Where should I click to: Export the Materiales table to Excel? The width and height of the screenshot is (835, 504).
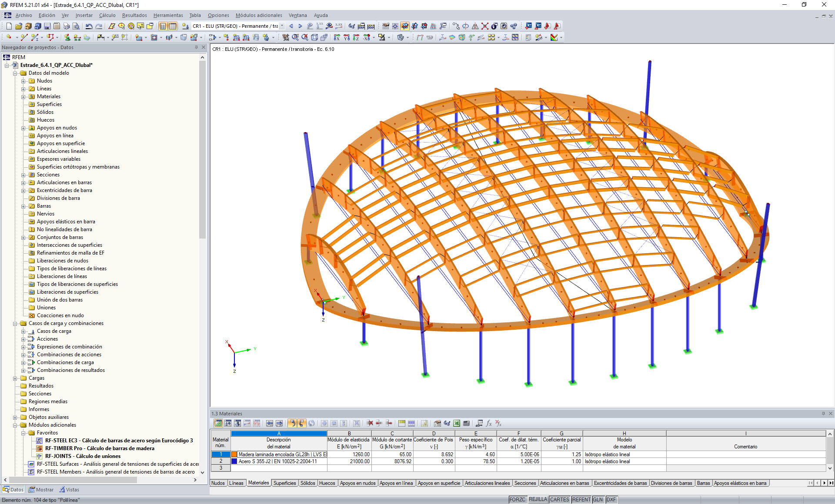click(x=457, y=423)
